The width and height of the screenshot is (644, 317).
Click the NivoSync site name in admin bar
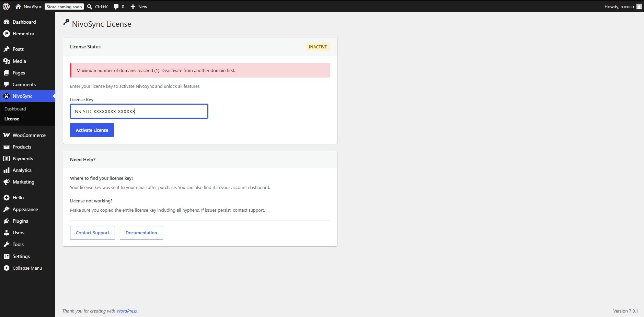click(33, 7)
